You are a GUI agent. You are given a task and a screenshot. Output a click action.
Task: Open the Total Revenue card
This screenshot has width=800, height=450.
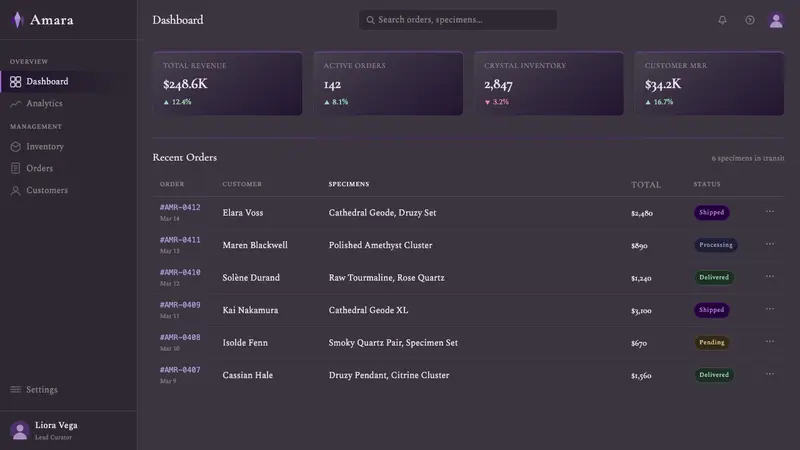pos(228,83)
